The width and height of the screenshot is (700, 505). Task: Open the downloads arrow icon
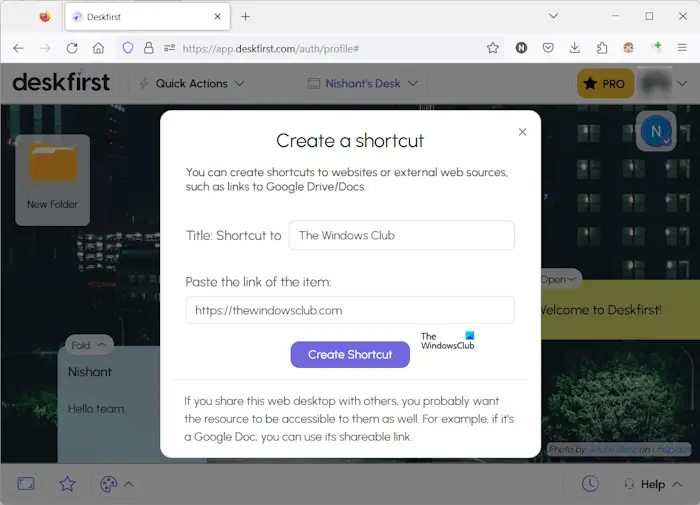point(575,48)
